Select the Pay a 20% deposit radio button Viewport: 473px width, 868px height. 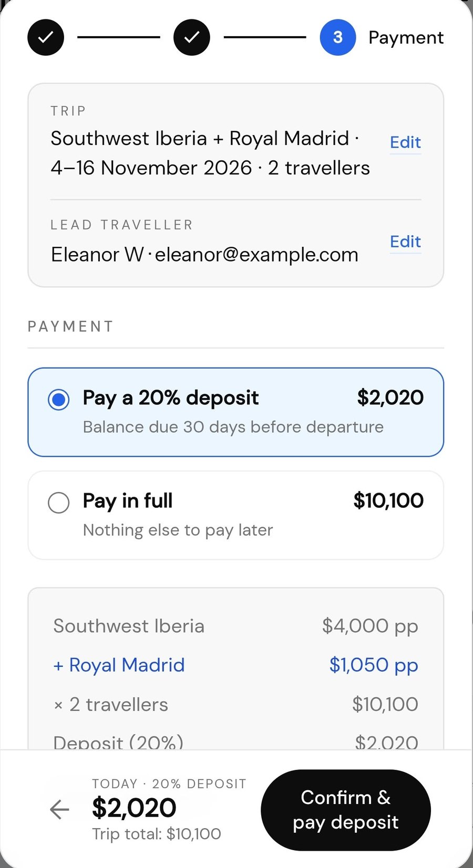pos(58,400)
